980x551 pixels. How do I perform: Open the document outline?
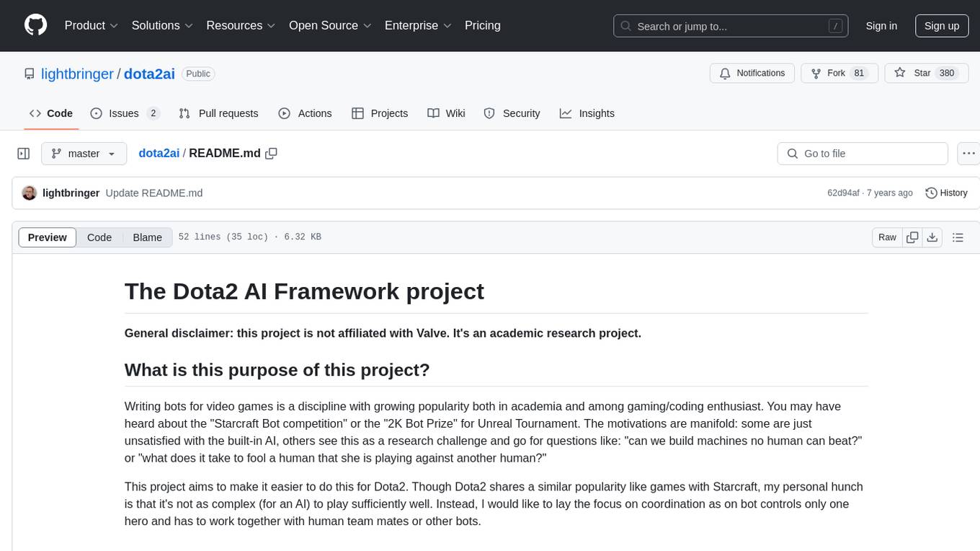[958, 237]
